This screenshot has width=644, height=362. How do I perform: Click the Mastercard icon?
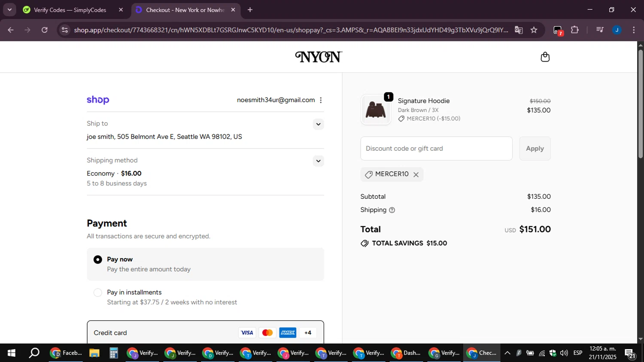pyautogui.click(x=267, y=333)
